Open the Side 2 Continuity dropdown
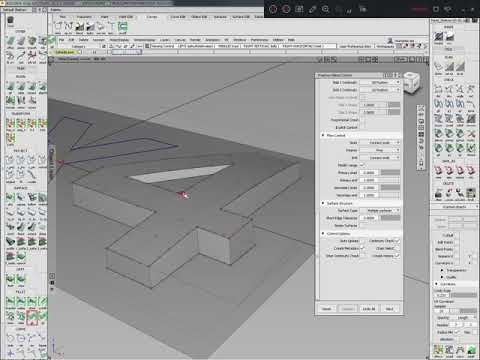The height and width of the screenshot is (360, 480). tap(380, 90)
